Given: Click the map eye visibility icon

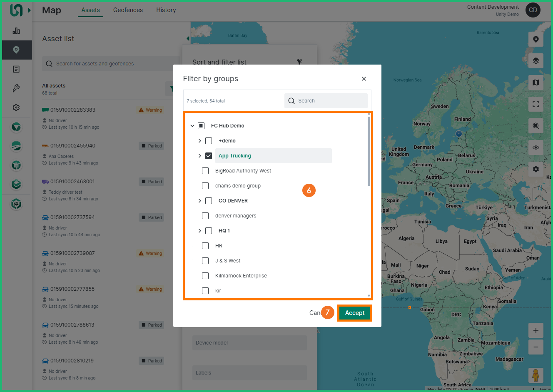Looking at the screenshot, I should (x=536, y=147).
